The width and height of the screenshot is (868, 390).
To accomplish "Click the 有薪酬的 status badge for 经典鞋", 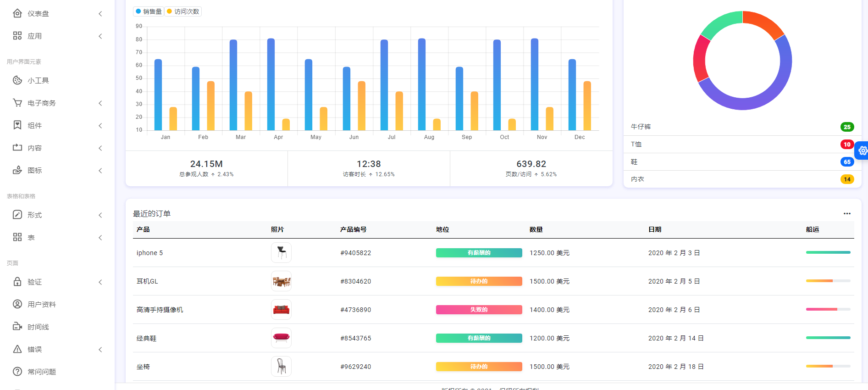I will coord(479,338).
